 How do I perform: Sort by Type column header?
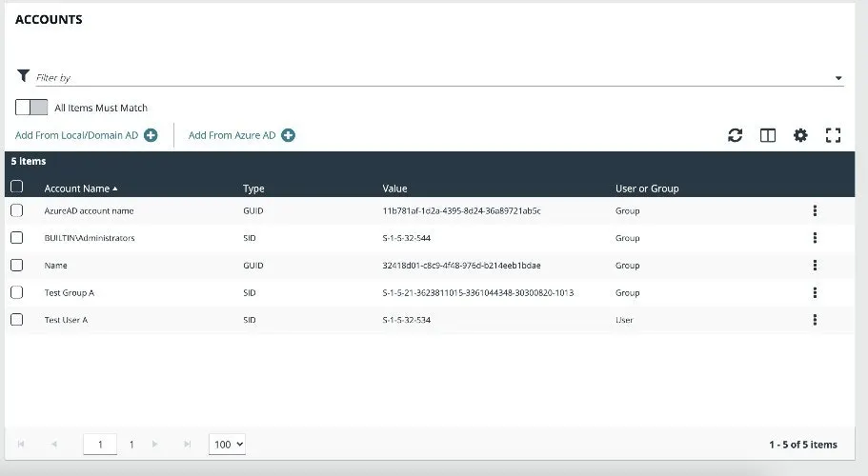point(253,188)
